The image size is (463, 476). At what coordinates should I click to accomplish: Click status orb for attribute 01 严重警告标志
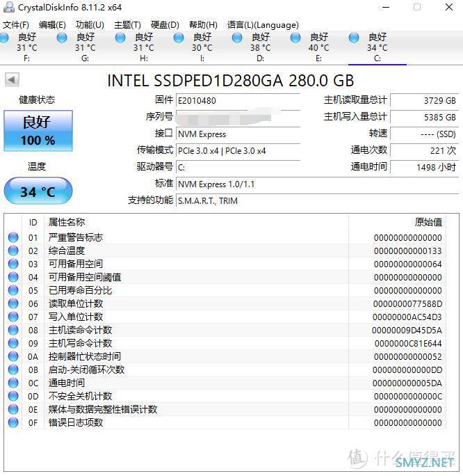click(13, 237)
